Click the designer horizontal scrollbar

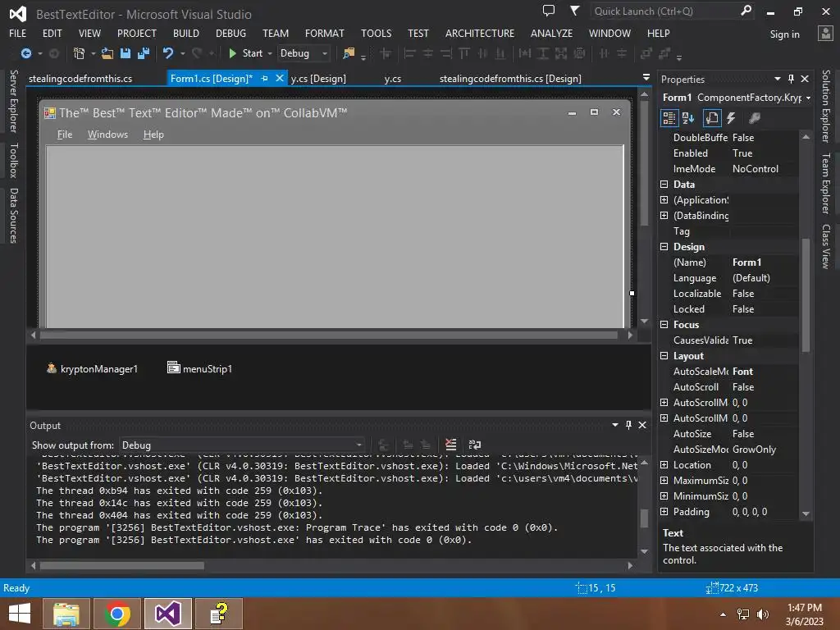[x=328, y=336]
